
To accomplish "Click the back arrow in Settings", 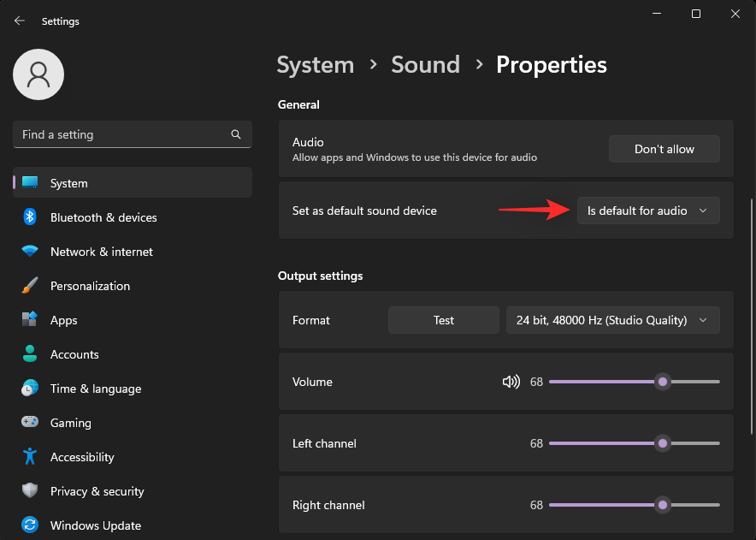I will pyautogui.click(x=20, y=21).
